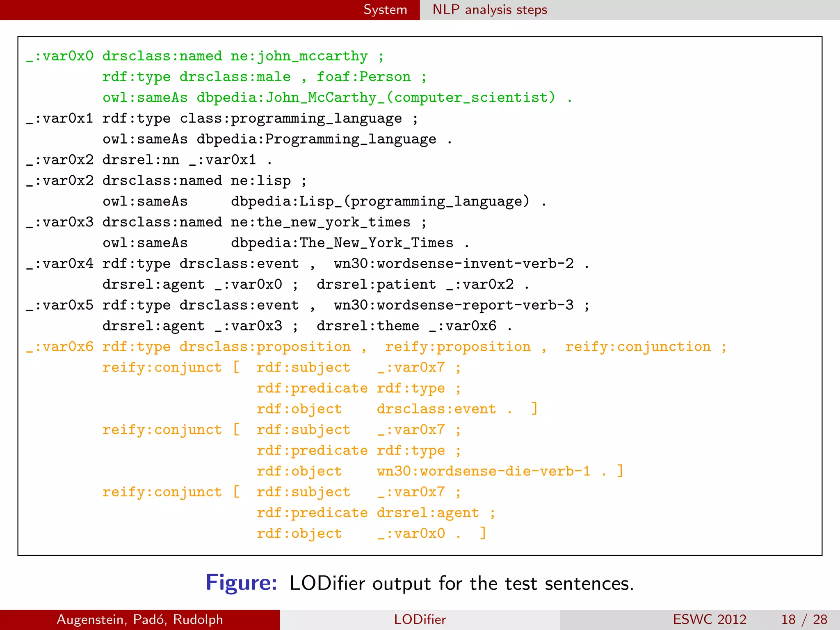The image size is (840, 630).
Task: Click wn30:wordsense-report-verb-3 text
Action: click(x=454, y=305)
